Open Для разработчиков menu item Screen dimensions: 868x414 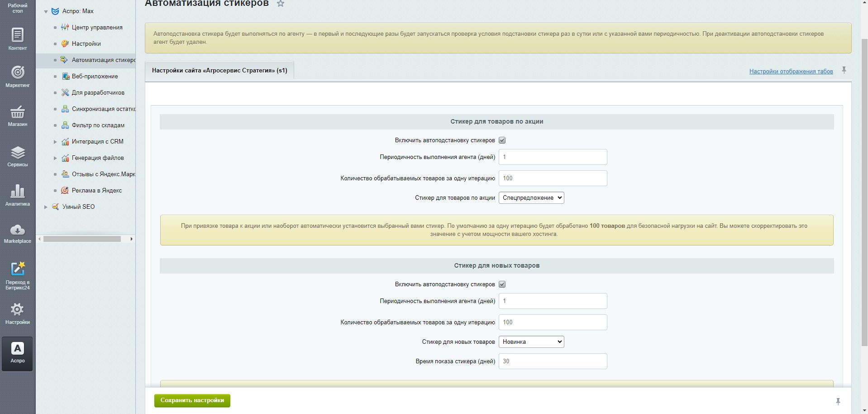(98, 92)
